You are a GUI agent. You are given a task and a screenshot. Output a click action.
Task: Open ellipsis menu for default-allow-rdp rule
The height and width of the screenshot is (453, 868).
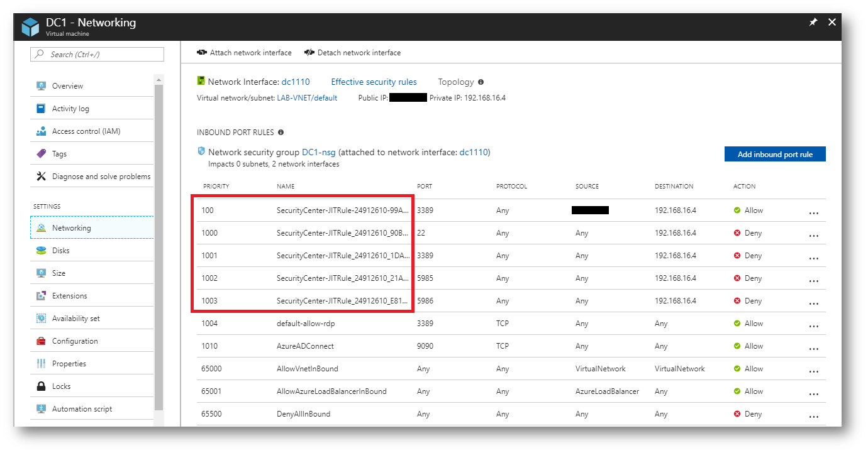tap(814, 326)
